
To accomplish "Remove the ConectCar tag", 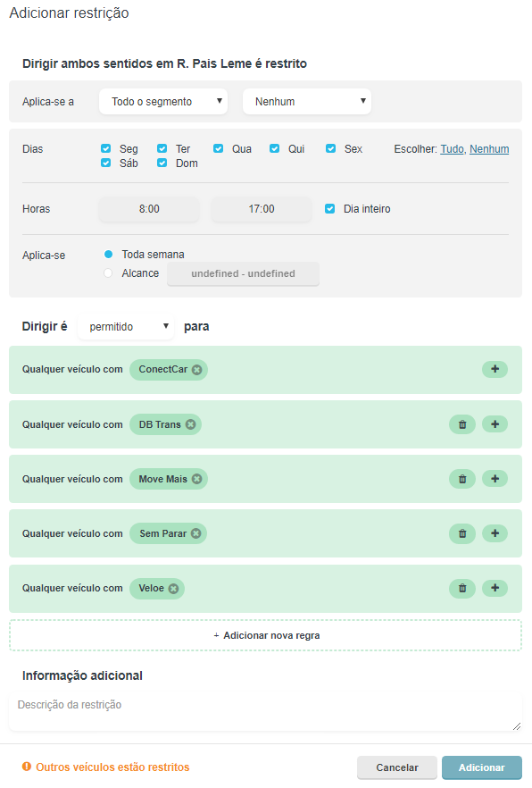I will (196, 369).
